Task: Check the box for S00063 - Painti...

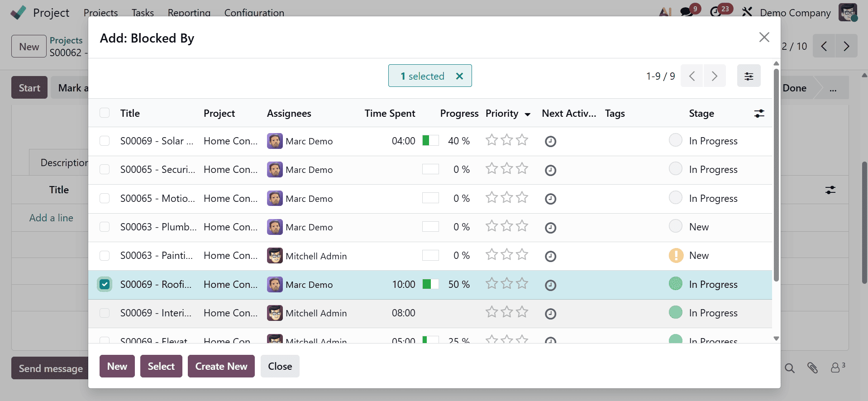Action: coord(105,256)
